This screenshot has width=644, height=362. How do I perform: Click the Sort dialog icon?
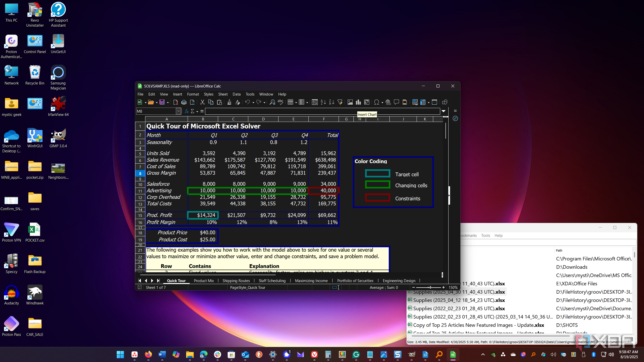click(x=315, y=102)
